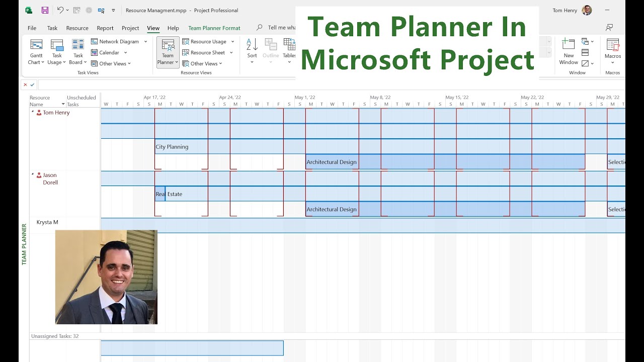Open the Sort A-Z menu
644x362 pixels.
[252, 51]
